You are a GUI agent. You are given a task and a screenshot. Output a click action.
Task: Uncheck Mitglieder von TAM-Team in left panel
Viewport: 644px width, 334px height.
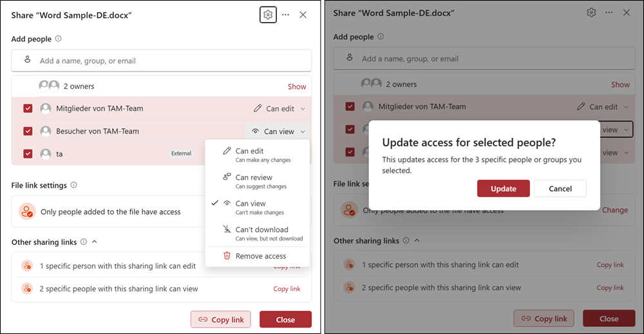(x=28, y=108)
